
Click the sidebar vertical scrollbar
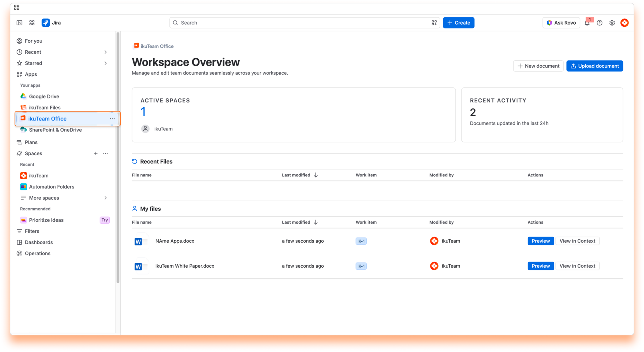pyautogui.click(x=118, y=158)
